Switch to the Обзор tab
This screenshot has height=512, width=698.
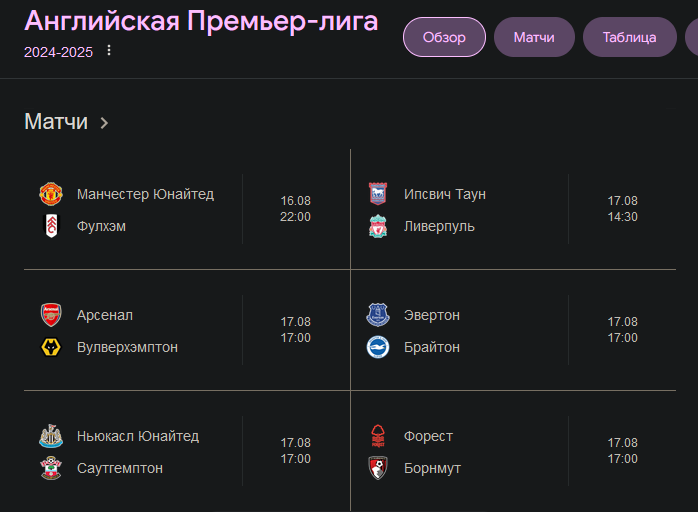444,37
